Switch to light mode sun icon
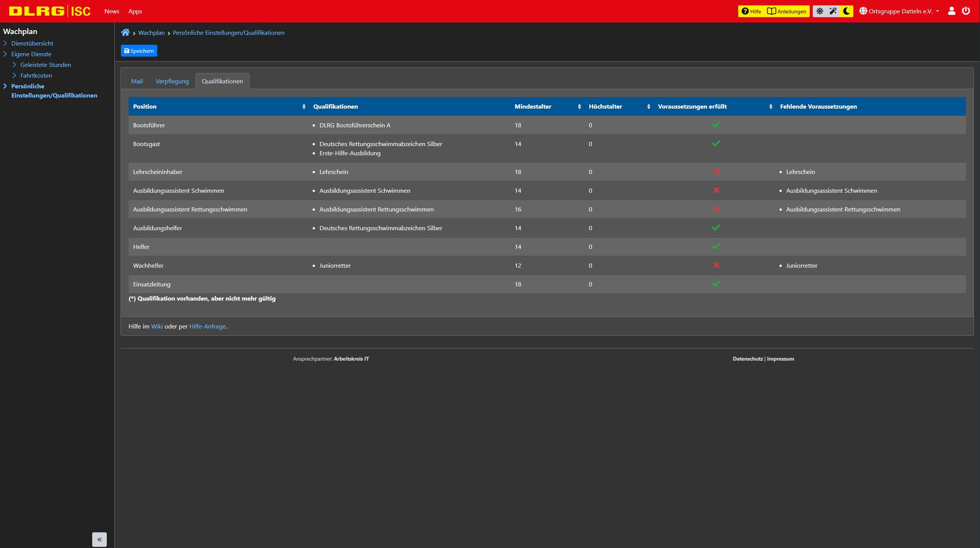This screenshot has width=980, height=548. 820,11
